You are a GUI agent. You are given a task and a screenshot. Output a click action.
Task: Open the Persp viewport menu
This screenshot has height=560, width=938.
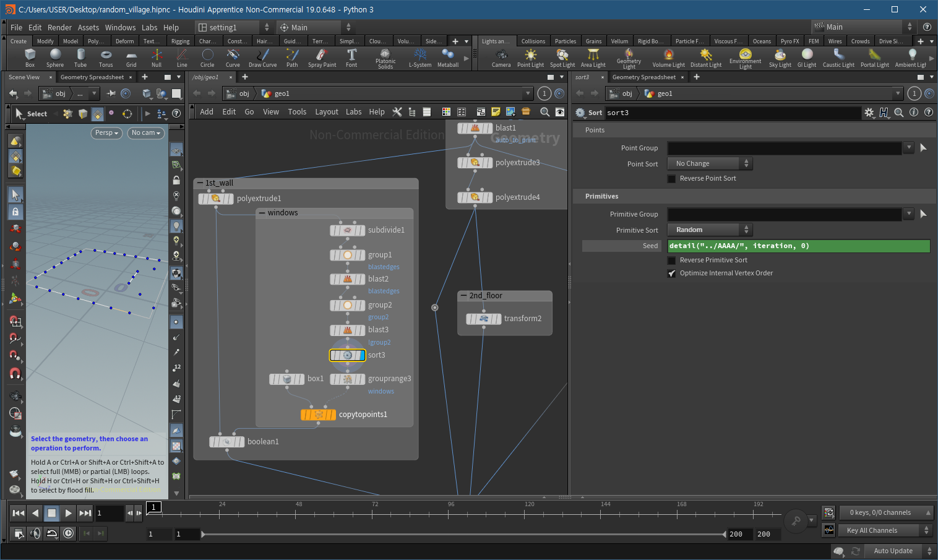click(x=106, y=133)
